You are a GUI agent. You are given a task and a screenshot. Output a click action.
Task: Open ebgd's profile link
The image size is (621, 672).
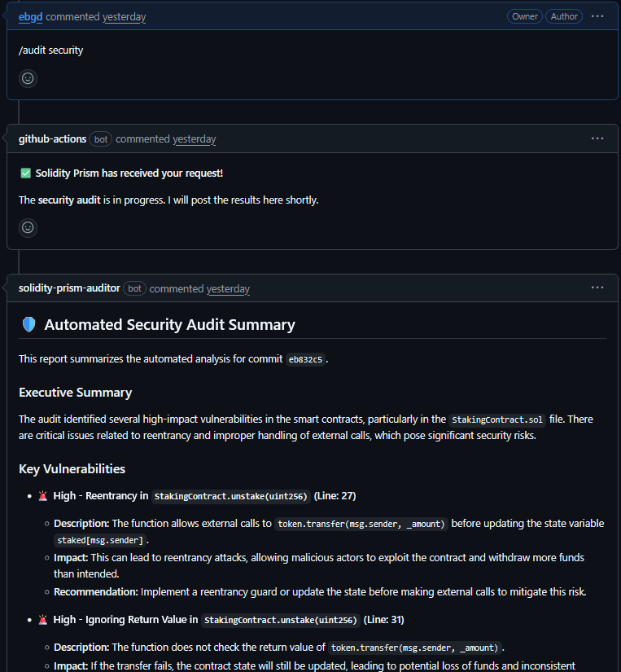[x=30, y=15]
